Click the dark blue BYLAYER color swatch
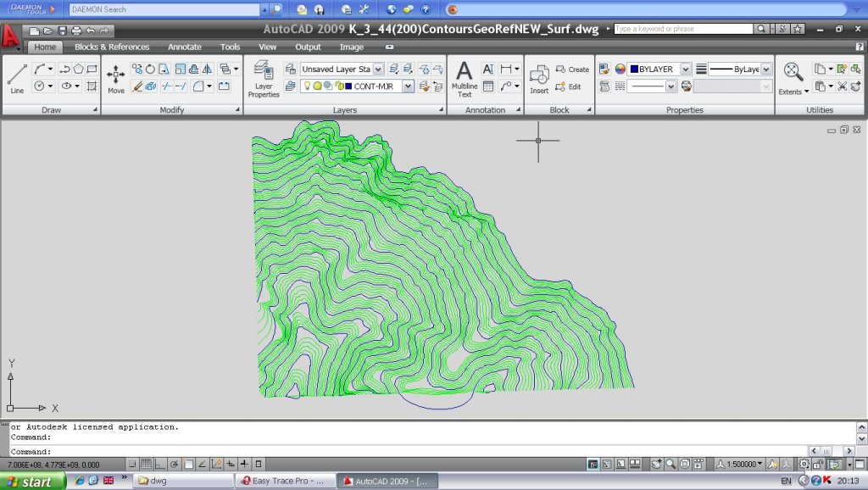This screenshot has width=868, height=490. click(633, 70)
